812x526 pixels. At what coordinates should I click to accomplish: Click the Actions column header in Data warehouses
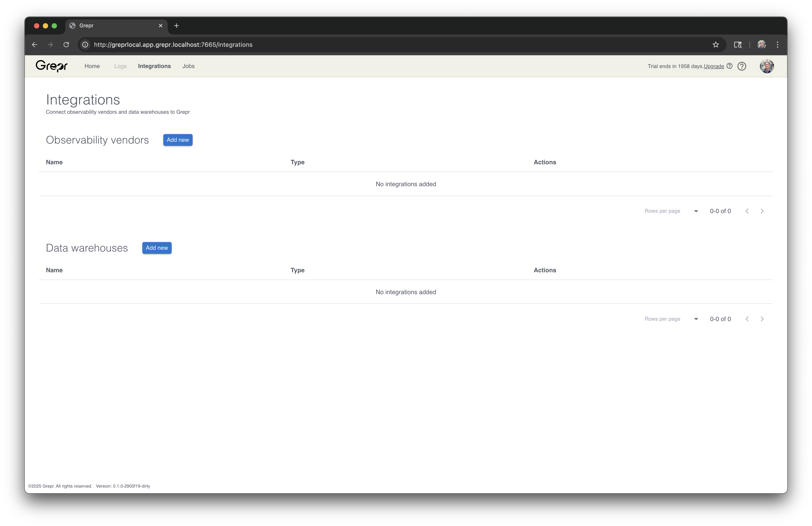(x=545, y=270)
